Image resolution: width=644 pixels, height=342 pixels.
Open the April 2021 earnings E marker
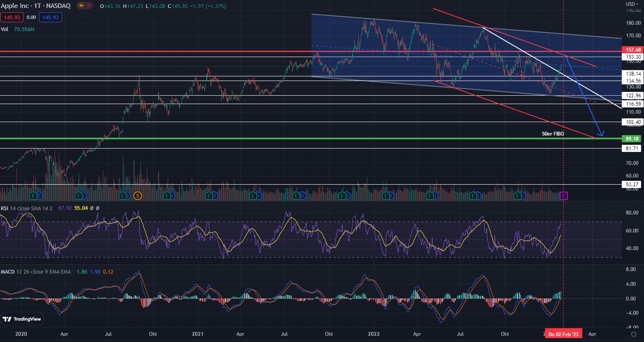tap(253, 195)
